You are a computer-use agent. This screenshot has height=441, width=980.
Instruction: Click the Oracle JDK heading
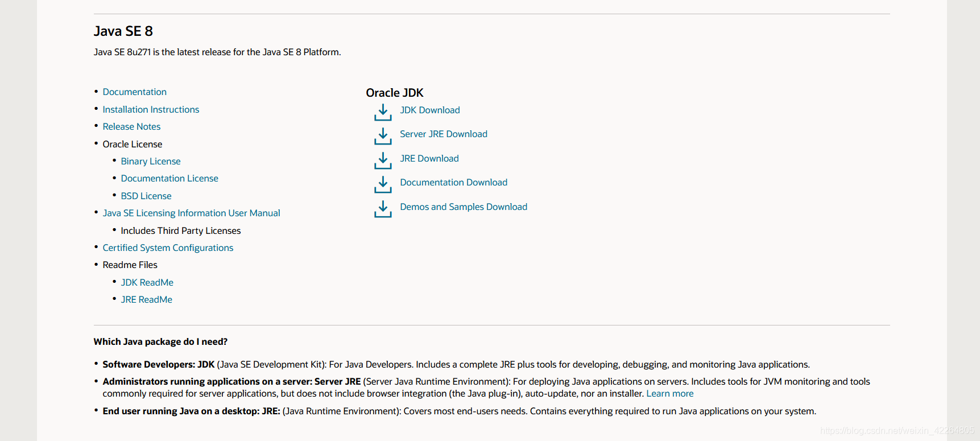point(395,93)
